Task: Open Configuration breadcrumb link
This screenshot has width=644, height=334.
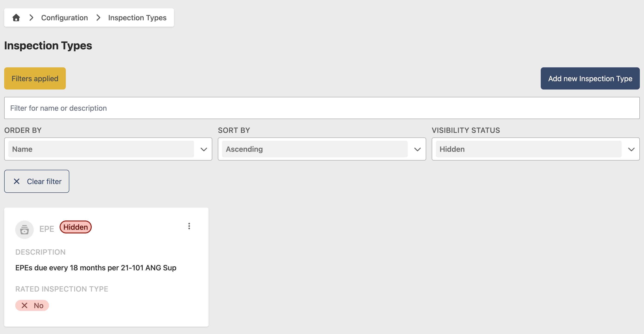Action: (64, 18)
